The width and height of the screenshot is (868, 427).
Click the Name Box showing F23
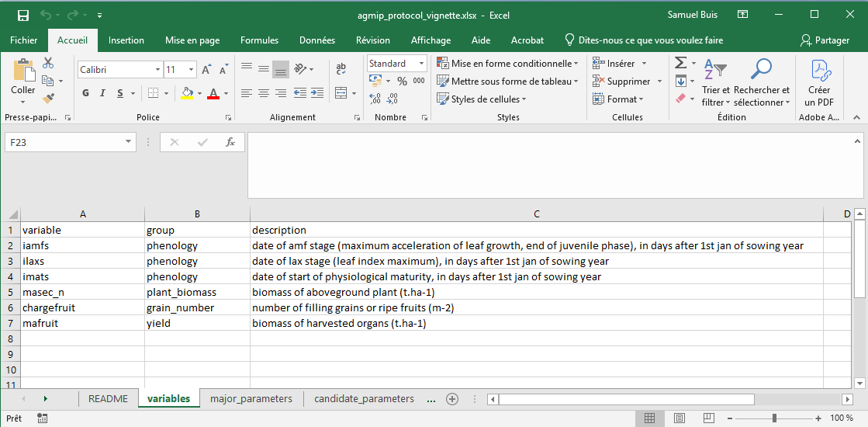tap(70, 142)
